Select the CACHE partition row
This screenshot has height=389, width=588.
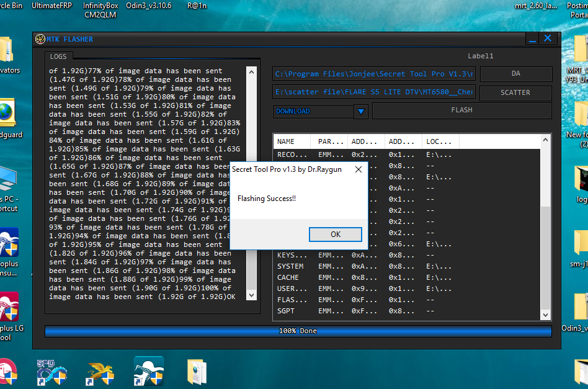pyautogui.click(x=406, y=277)
